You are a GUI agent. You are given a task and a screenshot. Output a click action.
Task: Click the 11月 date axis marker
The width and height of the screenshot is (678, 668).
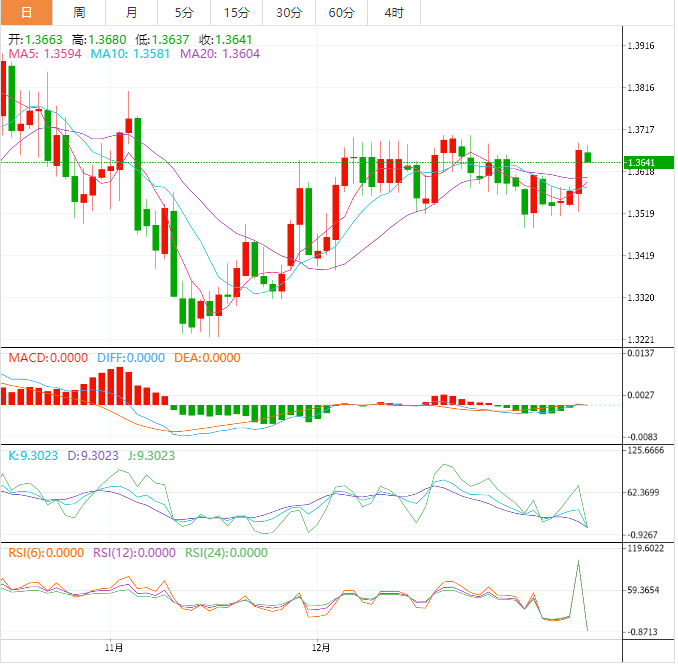tap(114, 648)
